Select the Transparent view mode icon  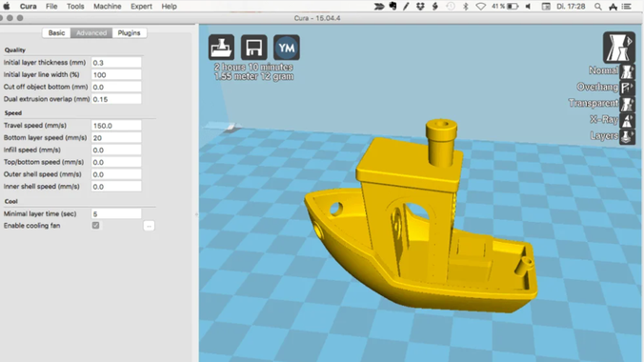tap(627, 105)
